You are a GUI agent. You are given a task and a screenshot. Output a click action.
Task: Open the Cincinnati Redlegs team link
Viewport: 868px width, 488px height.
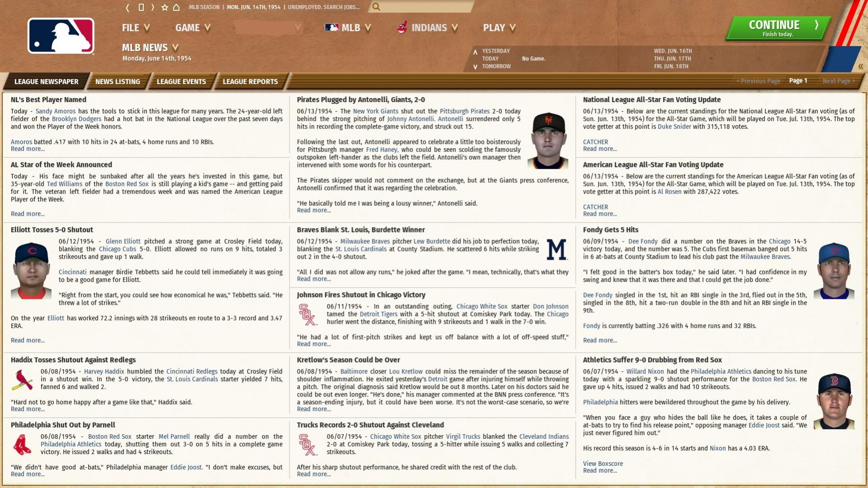(x=192, y=372)
